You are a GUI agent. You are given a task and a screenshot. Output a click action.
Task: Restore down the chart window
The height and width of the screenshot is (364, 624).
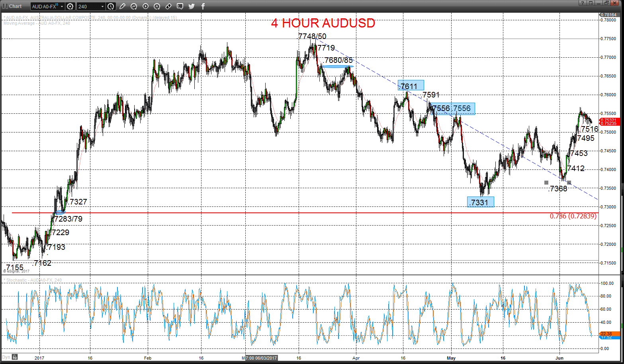[x=606, y=3]
